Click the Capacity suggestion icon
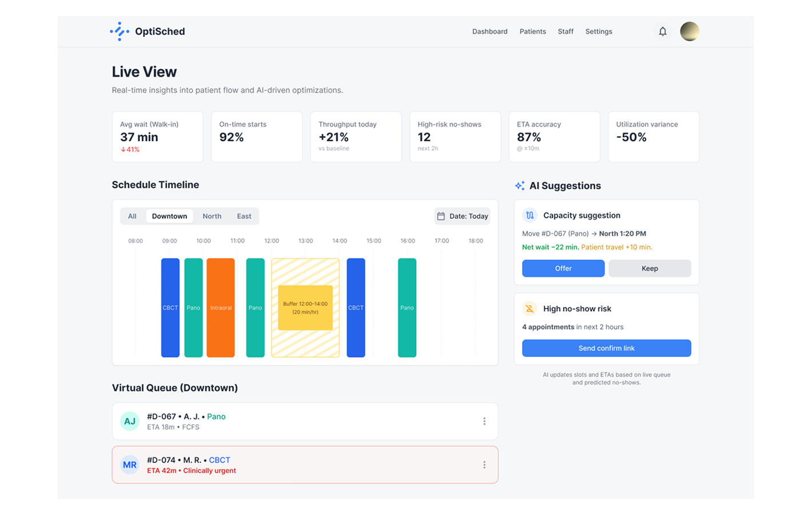The width and height of the screenshot is (812, 515). (530, 216)
